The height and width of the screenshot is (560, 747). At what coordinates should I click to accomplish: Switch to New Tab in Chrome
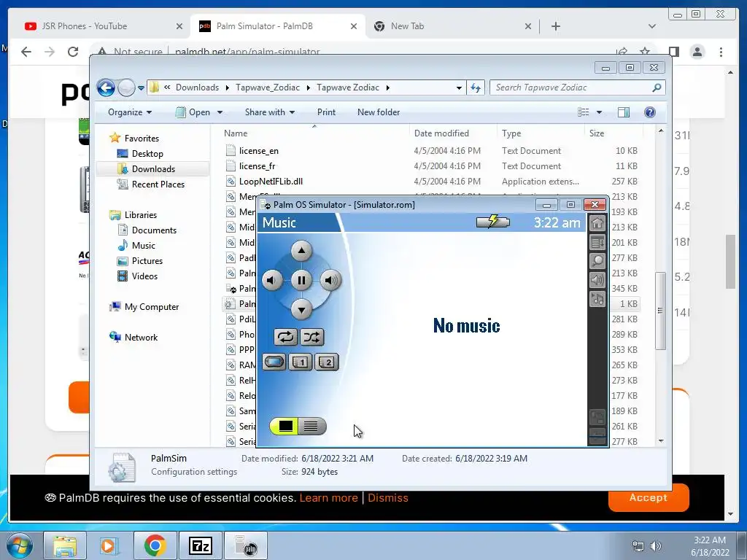tap(407, 26)
